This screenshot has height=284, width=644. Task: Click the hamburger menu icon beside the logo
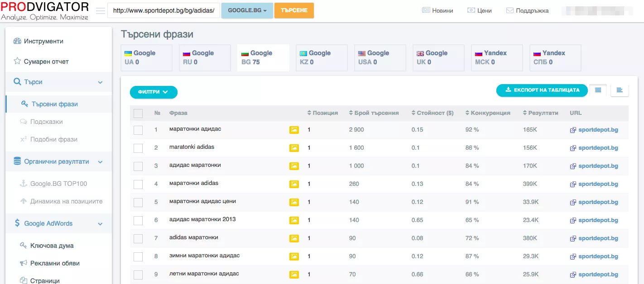click(101, 11)
